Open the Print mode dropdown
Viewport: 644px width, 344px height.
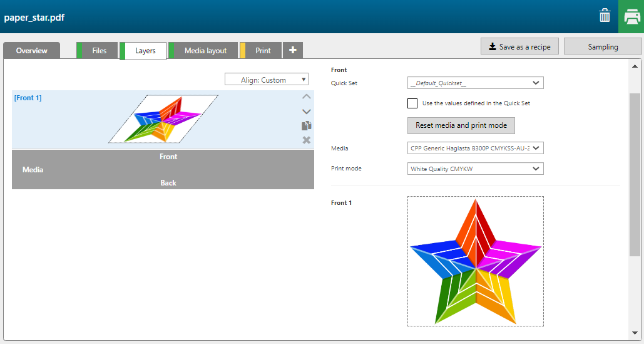tap(475, 169)
